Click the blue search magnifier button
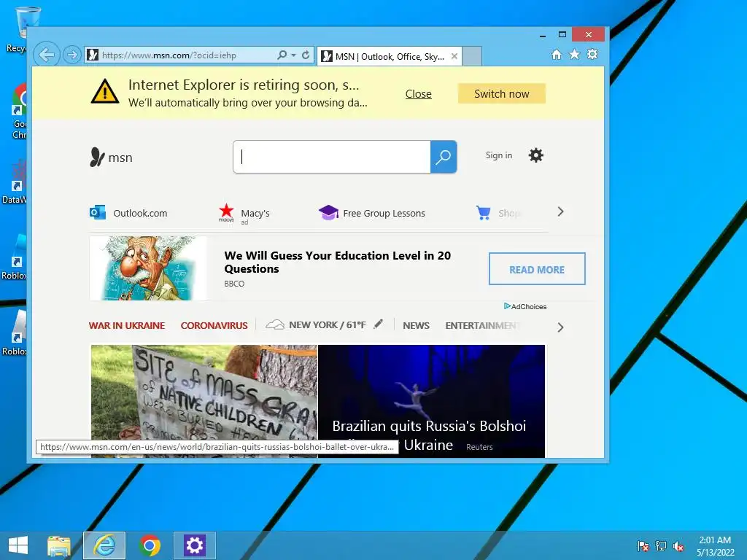 pos(444,157)
